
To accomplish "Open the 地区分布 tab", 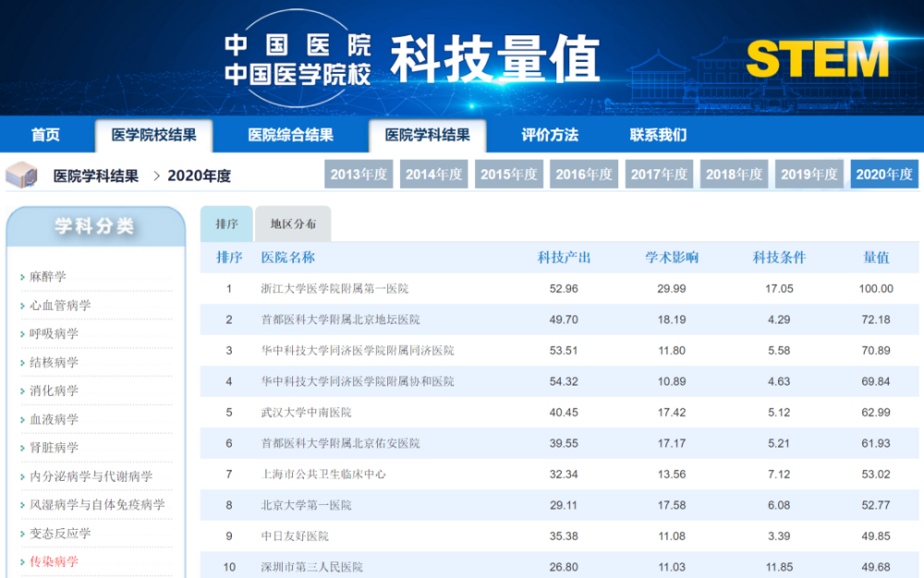I will coord(293,224).
